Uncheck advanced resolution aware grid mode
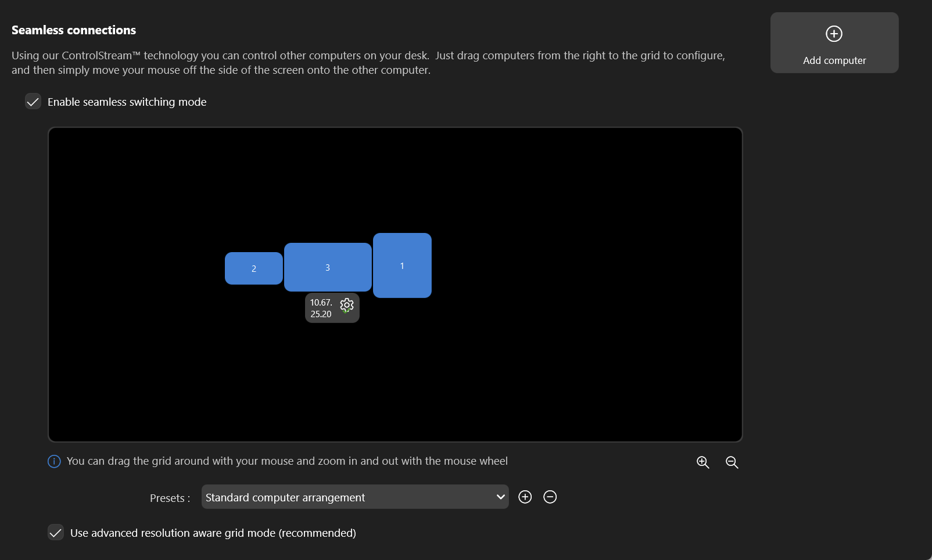The width and height of the screenshot is (932, 560). tap(56, 533)
